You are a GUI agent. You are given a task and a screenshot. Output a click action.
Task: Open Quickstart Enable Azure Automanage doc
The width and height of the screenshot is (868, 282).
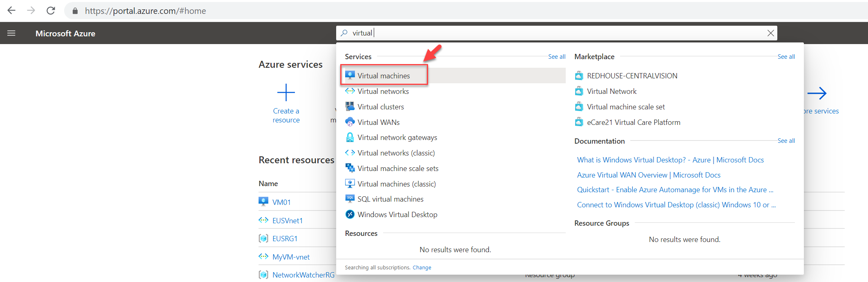675,190
